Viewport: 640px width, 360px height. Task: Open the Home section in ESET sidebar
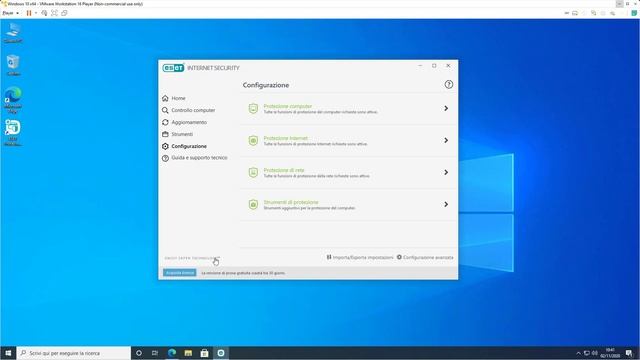(x=178, y=98)
